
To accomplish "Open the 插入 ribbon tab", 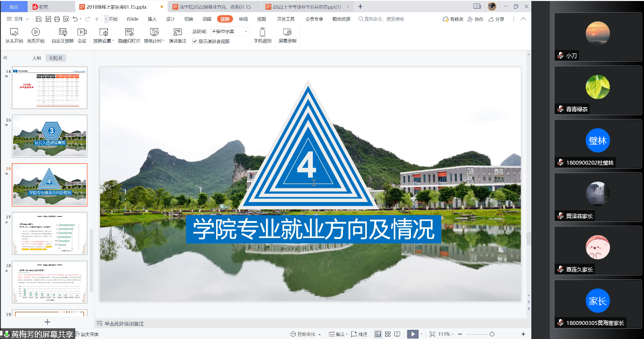I will click(x=152, y=19).
